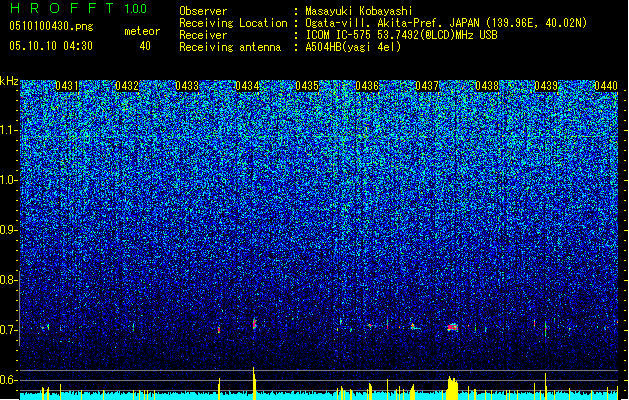Click the meteor count value 40

pos(145,46)
